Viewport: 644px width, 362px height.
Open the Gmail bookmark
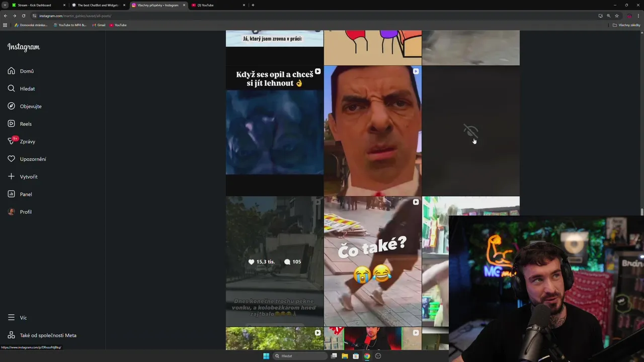click(x=99, y=25)
